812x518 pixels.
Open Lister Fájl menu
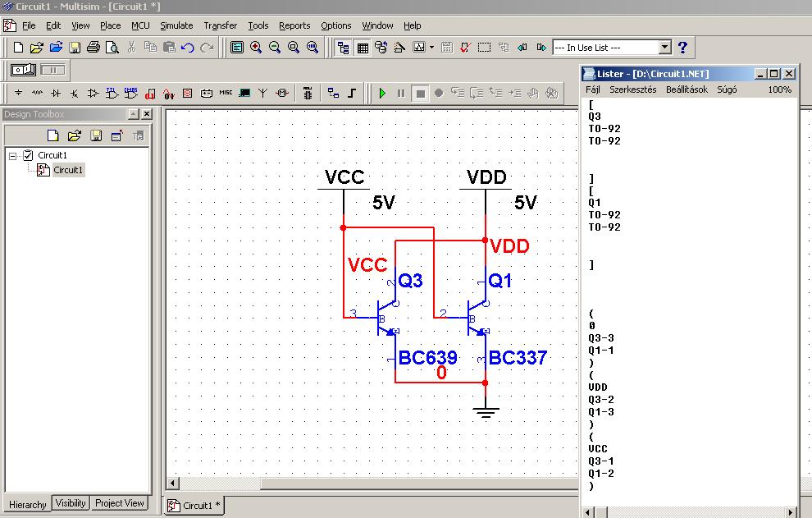point(592,89)
